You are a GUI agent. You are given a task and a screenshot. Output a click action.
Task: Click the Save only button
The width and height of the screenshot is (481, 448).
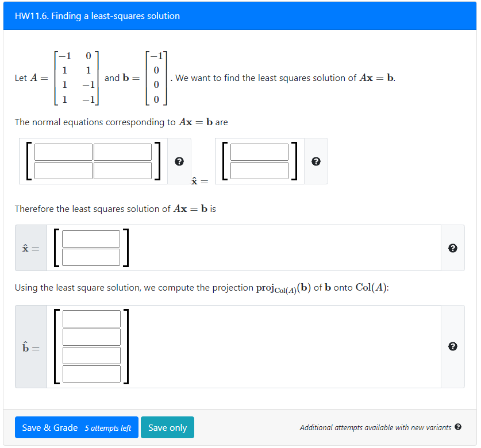pos(167,427)
